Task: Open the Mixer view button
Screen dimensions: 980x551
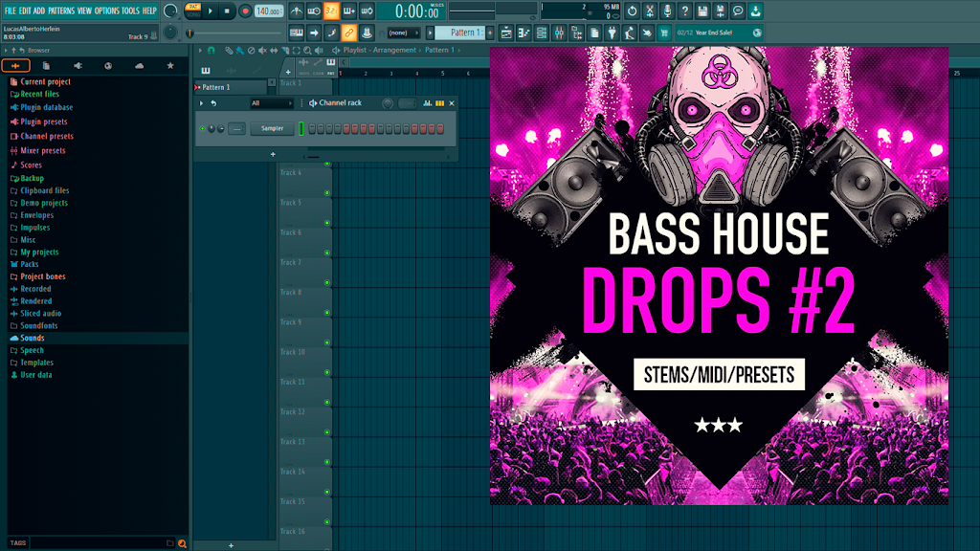Action: [x=559, y=33]
